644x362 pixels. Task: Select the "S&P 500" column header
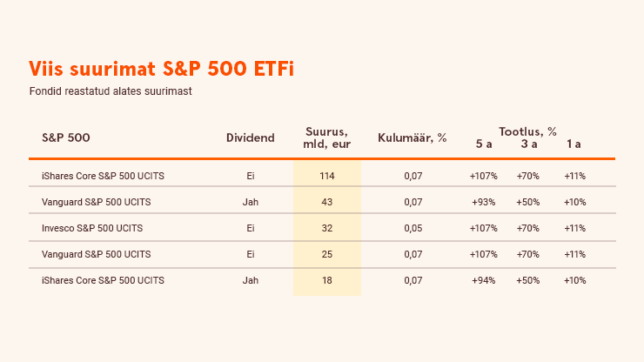click(x=66, y=137)
